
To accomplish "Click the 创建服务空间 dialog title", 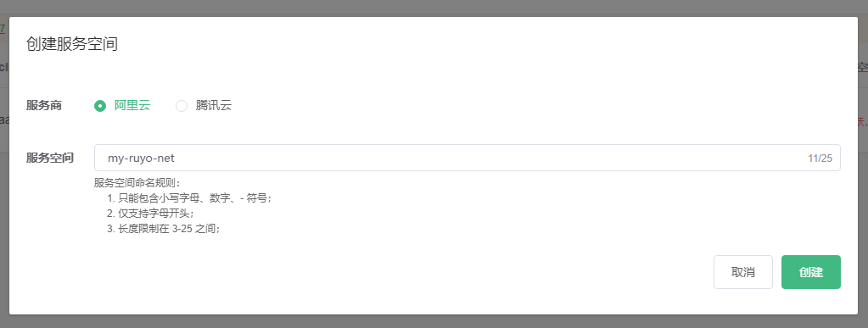I will pyautogui.click(x=72, y=44).
